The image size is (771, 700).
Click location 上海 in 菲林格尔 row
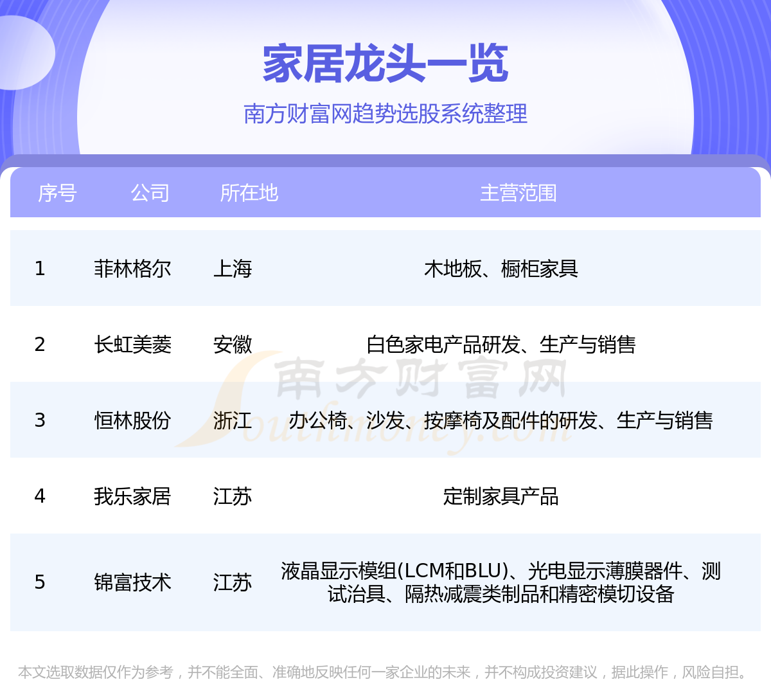[233, 268]
